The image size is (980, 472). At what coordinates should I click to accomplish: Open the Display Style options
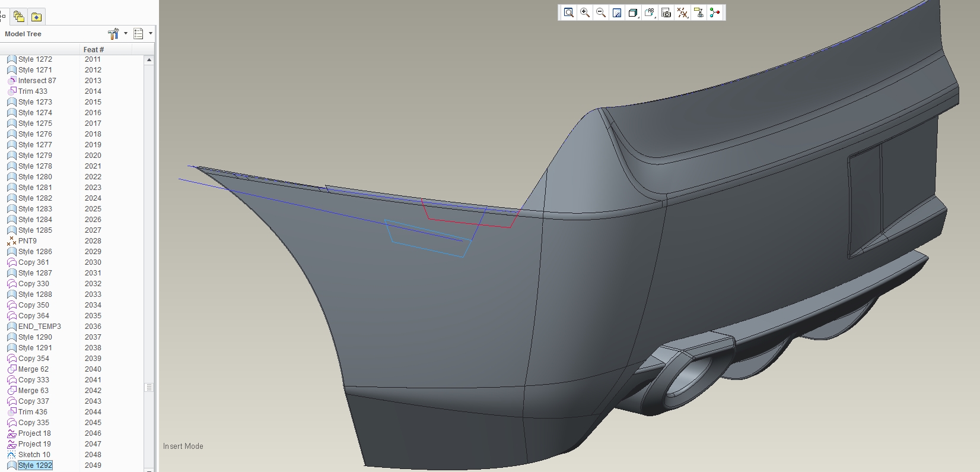[x=633, y=12]
